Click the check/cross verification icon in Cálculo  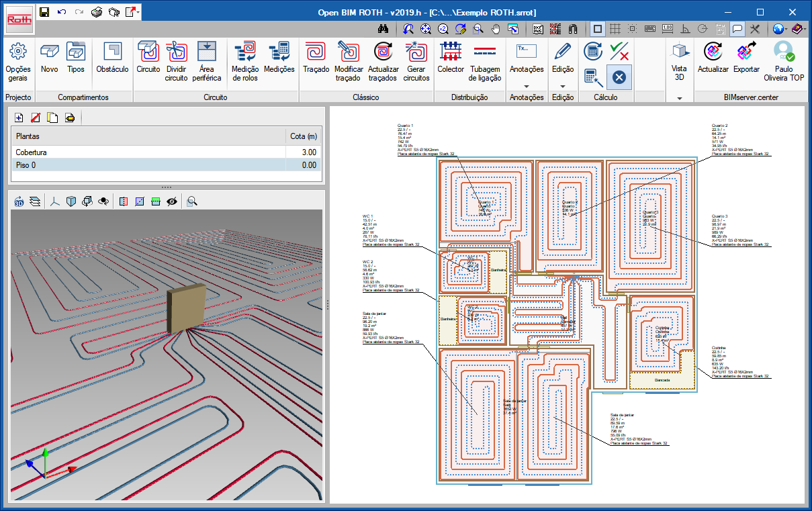pos(619,50)
